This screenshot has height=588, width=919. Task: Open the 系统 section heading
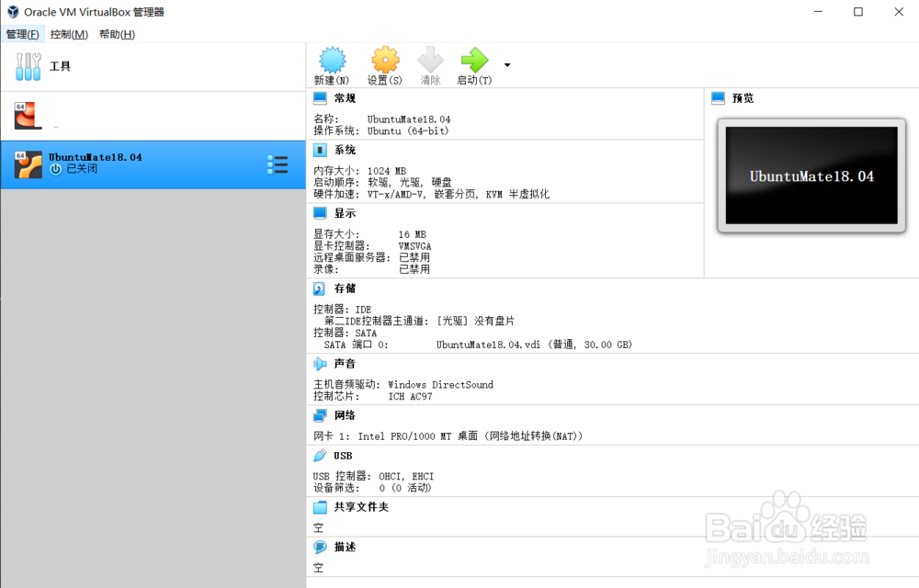345,150
